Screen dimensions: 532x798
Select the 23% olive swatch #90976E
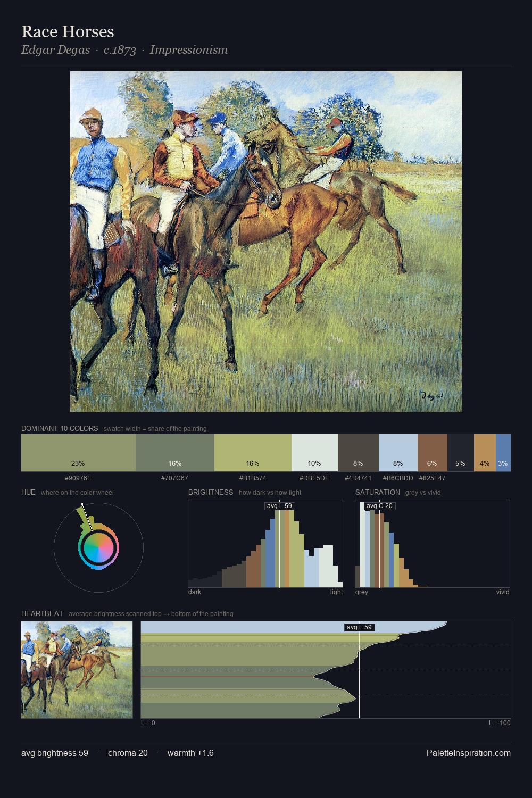[78, 453]
